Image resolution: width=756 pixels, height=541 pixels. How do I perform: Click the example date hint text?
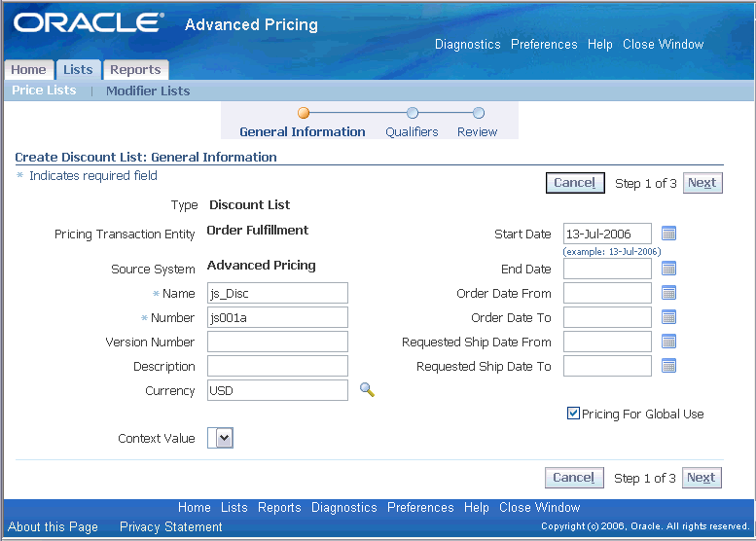point(612,252)
